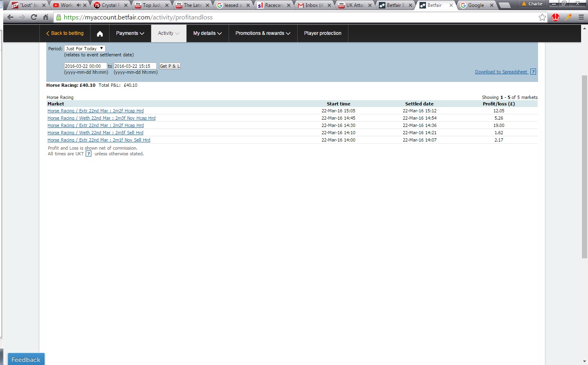Image resolution: width=588 pixels, height=365 pixels.
Task: Select the Player protection menu item
Action: 322,33
